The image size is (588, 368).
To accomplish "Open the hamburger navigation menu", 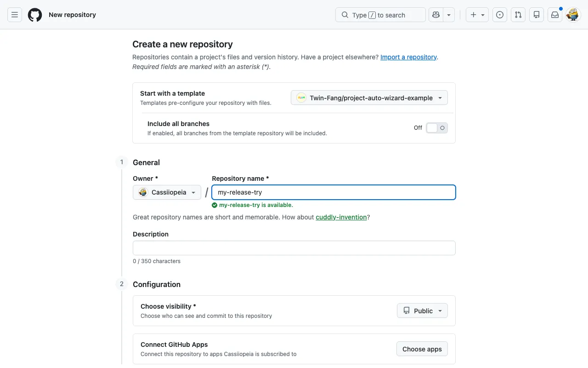I will 15,15.
